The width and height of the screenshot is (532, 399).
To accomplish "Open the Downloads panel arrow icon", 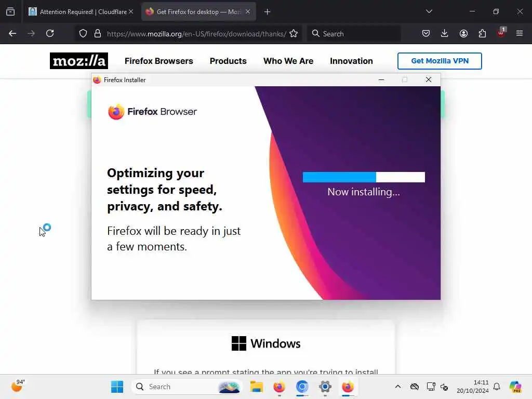I will click(x=445, y=34).
